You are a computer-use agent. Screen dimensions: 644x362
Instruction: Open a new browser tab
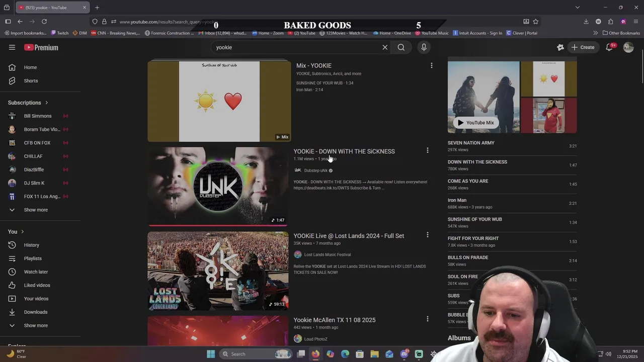pyautogui.click(x=97, y=8)
